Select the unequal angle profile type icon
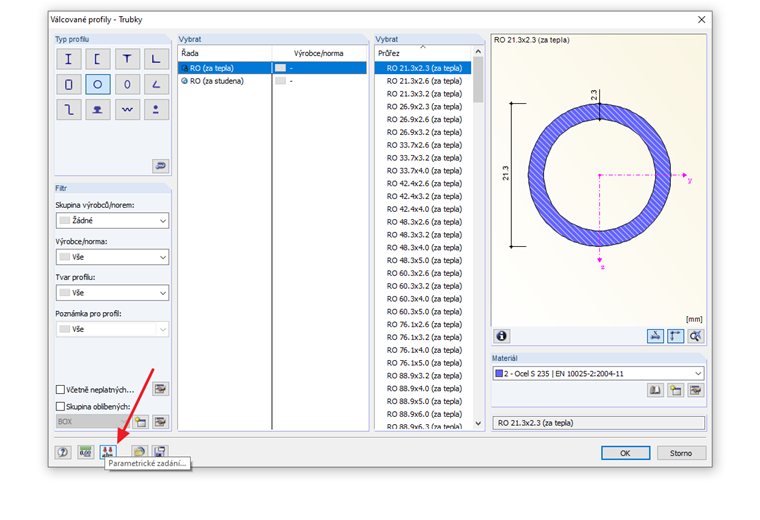This screenshot has width=760, height=520. pyautogui.click(x=156, y=84)
